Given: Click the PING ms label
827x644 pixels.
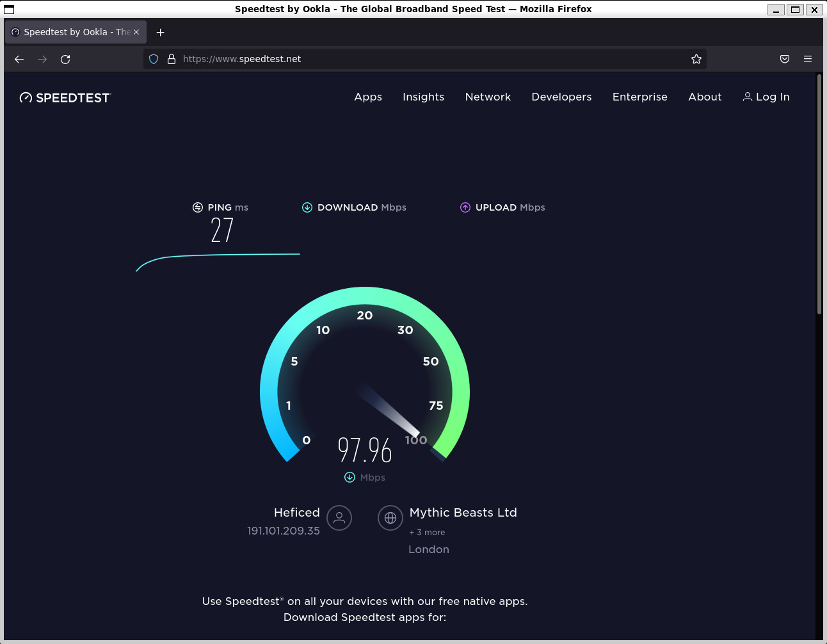Looking at the screenshot, I should pos(228,207).
